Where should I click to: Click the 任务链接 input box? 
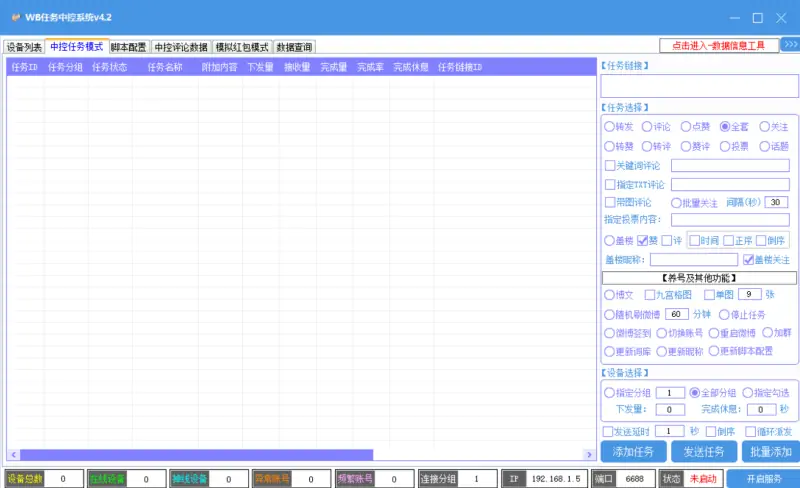700,86
